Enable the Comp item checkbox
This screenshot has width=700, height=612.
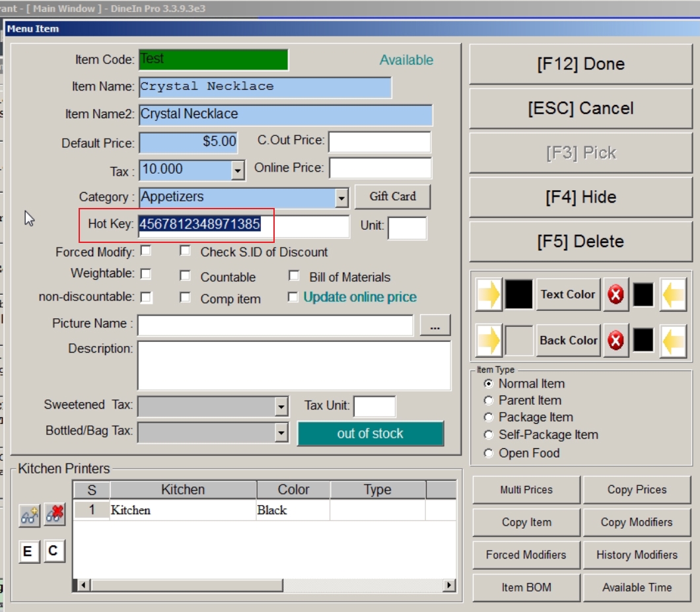(185, 297)
